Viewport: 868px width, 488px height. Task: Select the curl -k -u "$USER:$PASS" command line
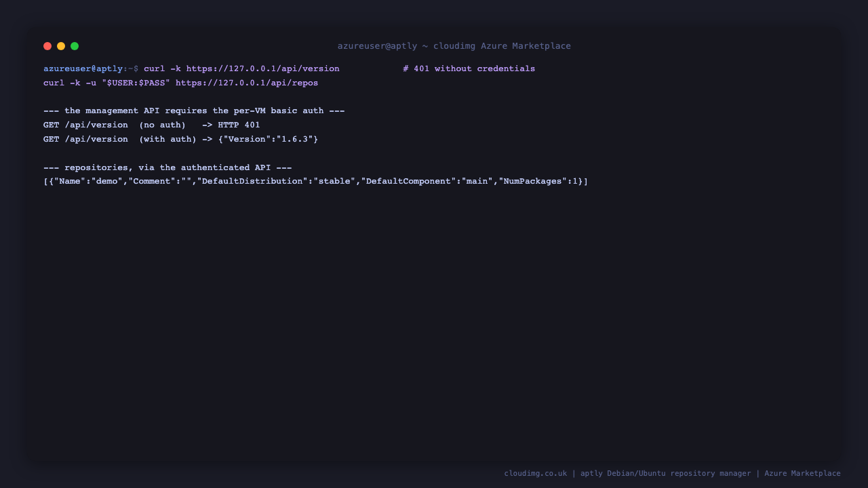pos(180,83)
